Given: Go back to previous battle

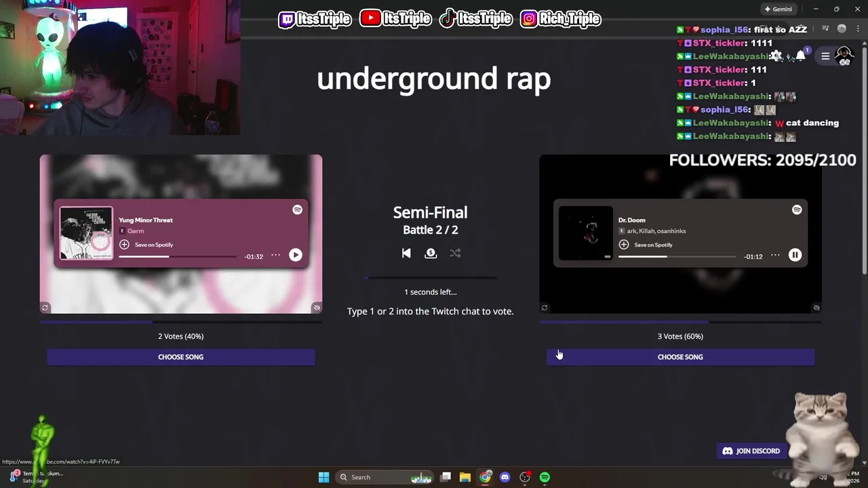Looking at the screenshot, I should [x=406, y=253].
